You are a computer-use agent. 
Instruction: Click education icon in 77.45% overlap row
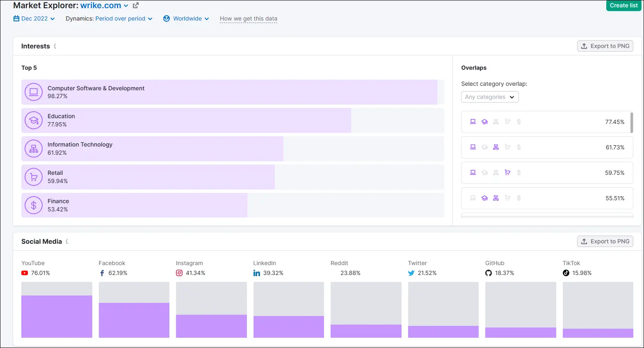484,122
